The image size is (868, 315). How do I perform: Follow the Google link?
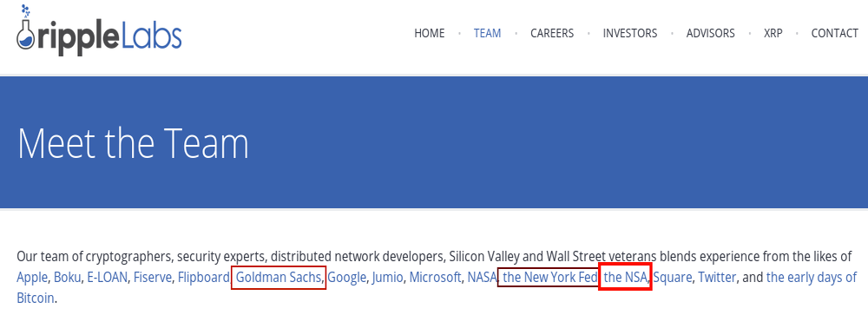click(346, 278)
